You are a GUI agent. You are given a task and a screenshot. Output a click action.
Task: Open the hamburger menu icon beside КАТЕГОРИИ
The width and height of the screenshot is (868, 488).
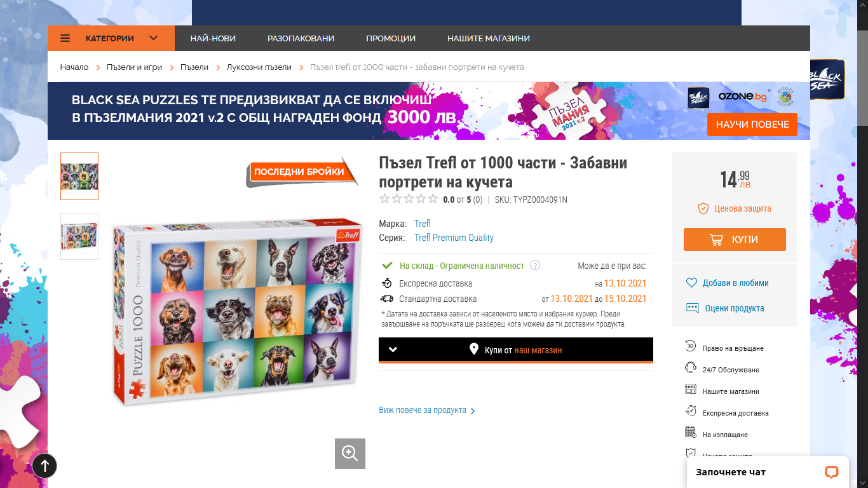click(65, 38)
